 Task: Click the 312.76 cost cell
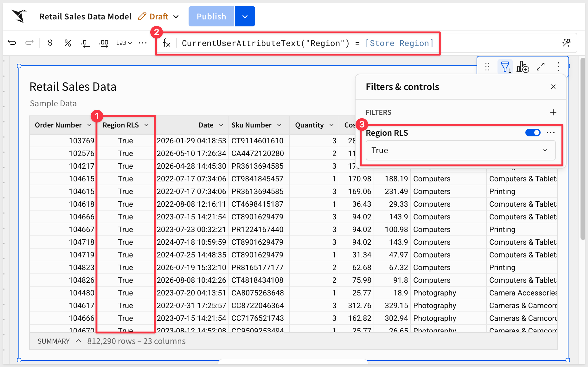356,305
